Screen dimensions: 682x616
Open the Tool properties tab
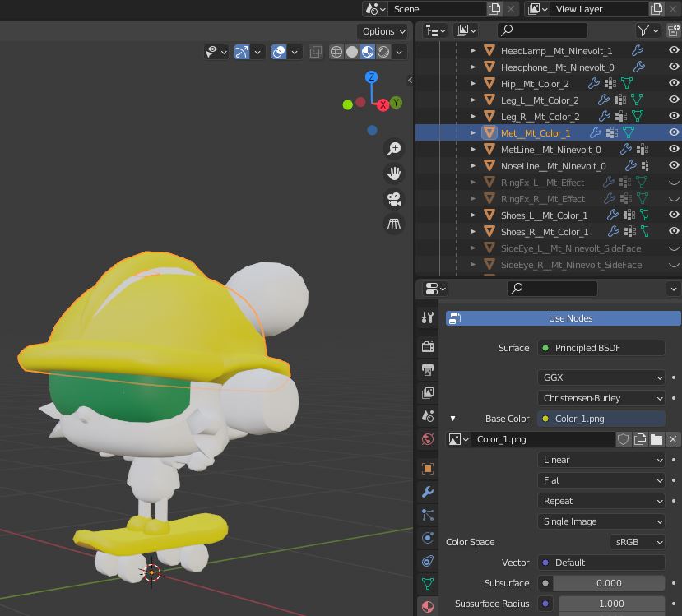pyautogui.click(x=428, y=317)
